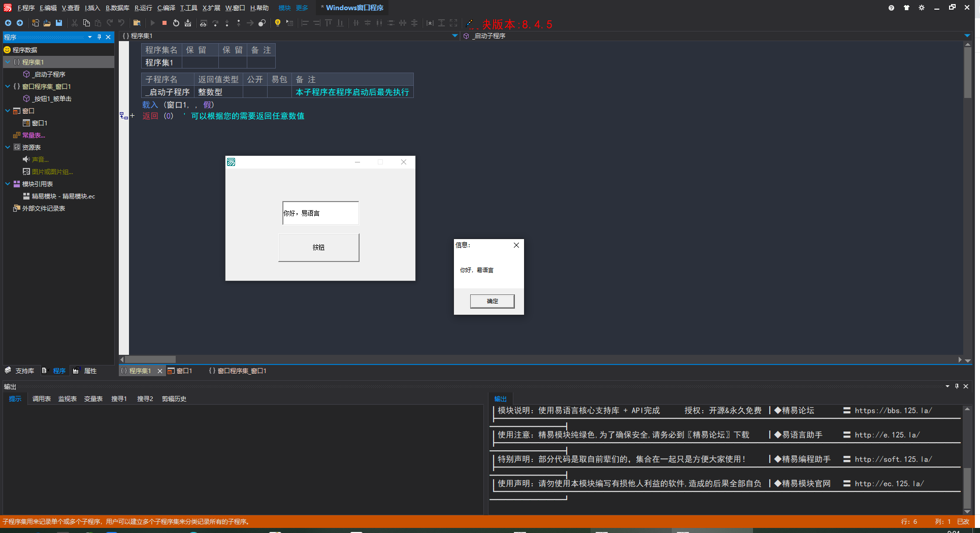
Task: Click 确定 in the 信息 dialog
Action: [492, 301]
